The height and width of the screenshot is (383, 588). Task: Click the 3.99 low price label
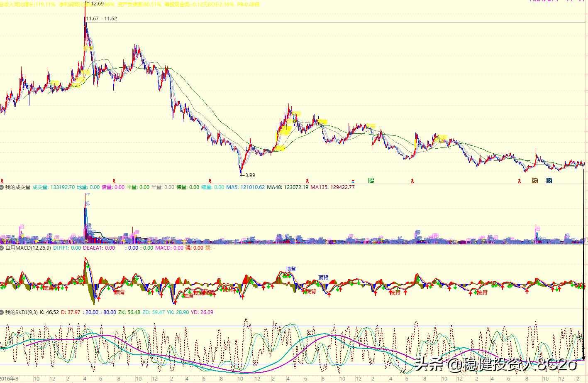tap(250, 175)
